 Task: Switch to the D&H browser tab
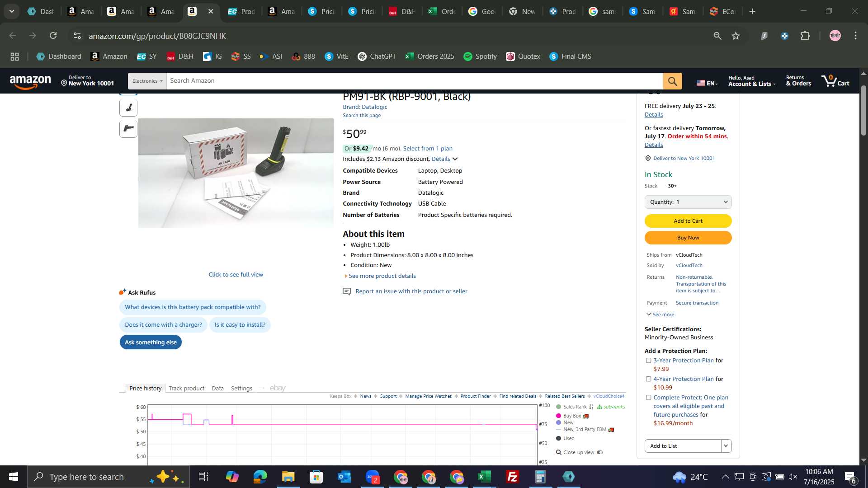[x=401, y=11]
